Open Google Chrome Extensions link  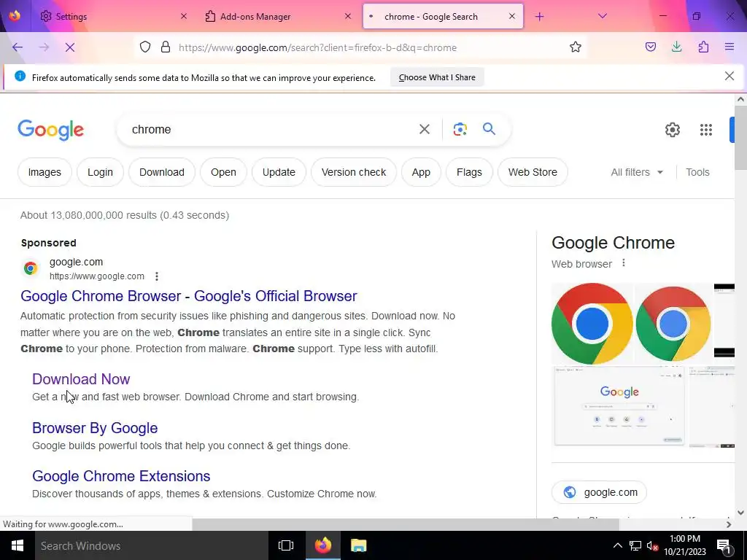click(x=121, y=475)
